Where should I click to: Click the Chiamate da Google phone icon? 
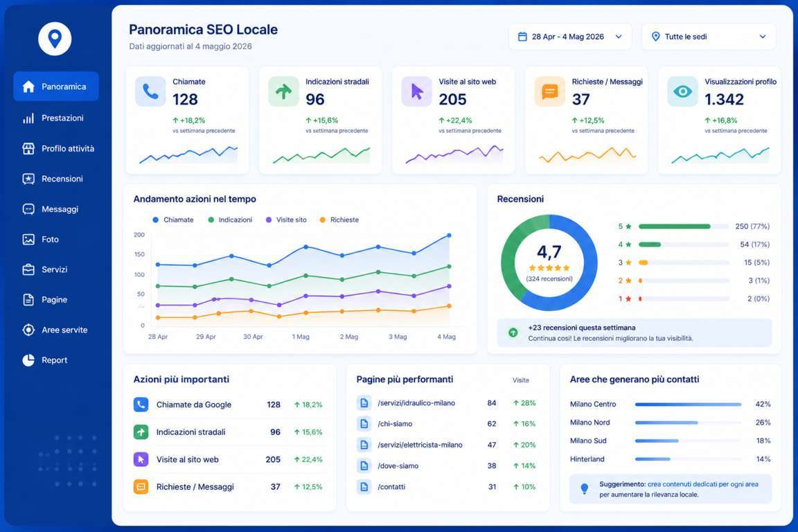point(141,405)
